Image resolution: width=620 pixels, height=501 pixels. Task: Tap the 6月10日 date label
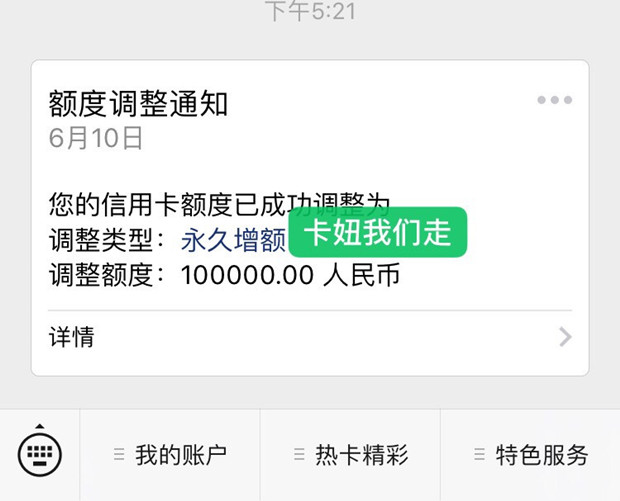[95, 138]
